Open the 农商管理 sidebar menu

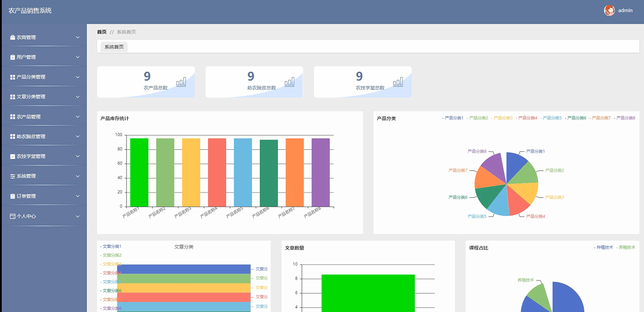coord(44,37)
